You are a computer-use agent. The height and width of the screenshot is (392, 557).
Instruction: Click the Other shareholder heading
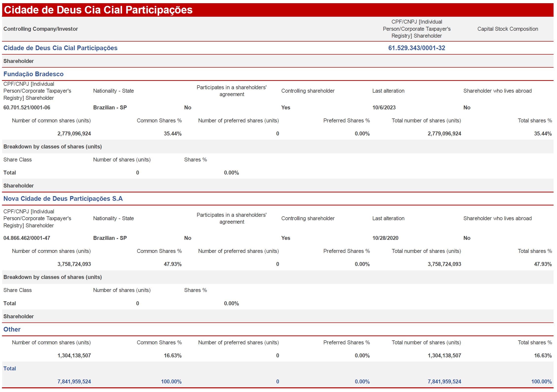point(12,329)
